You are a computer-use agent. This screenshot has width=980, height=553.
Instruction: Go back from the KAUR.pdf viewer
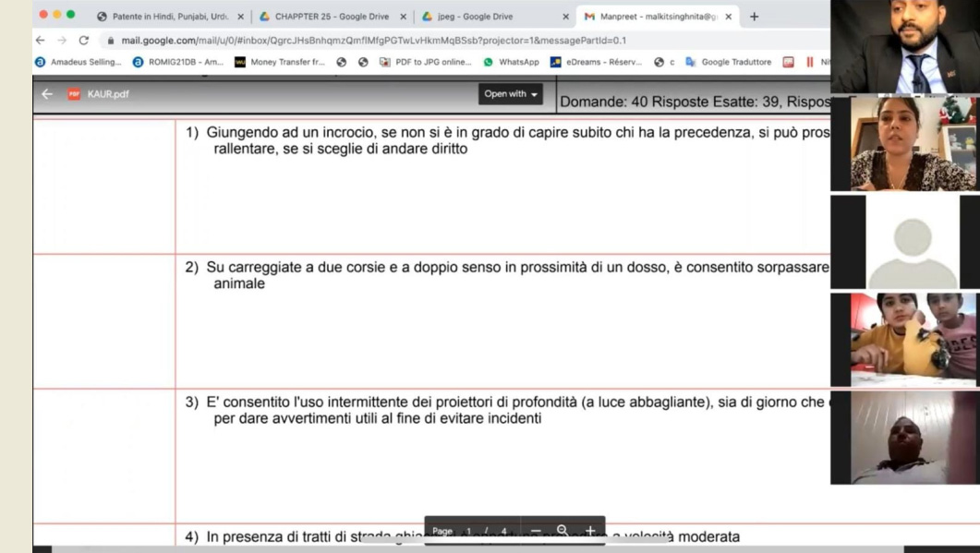[47, 94]
